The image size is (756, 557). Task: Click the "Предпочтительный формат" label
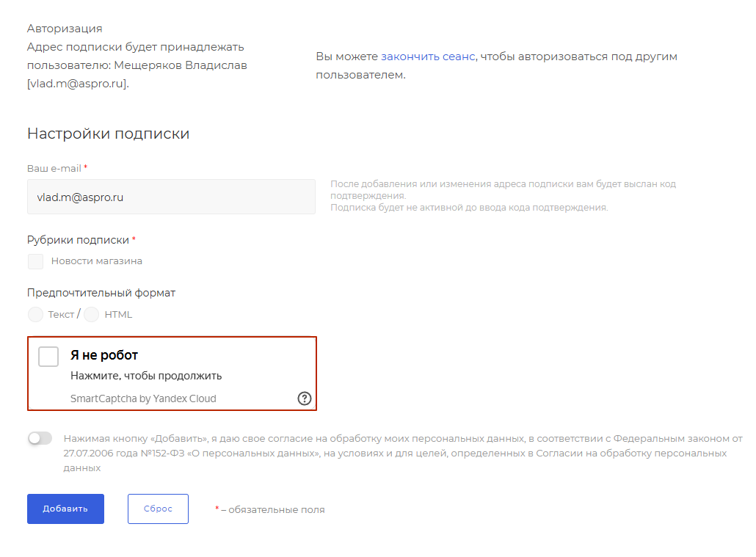tap(101, 293)
